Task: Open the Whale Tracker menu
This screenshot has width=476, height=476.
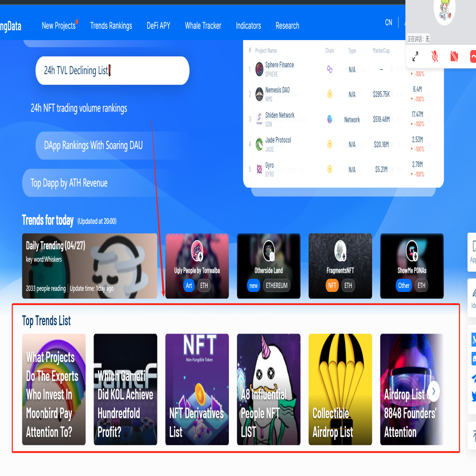Action: point(203,26)
